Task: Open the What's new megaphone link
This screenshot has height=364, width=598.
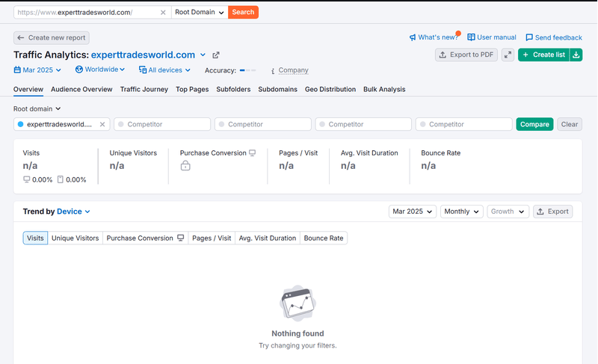Action: (434, 37)
